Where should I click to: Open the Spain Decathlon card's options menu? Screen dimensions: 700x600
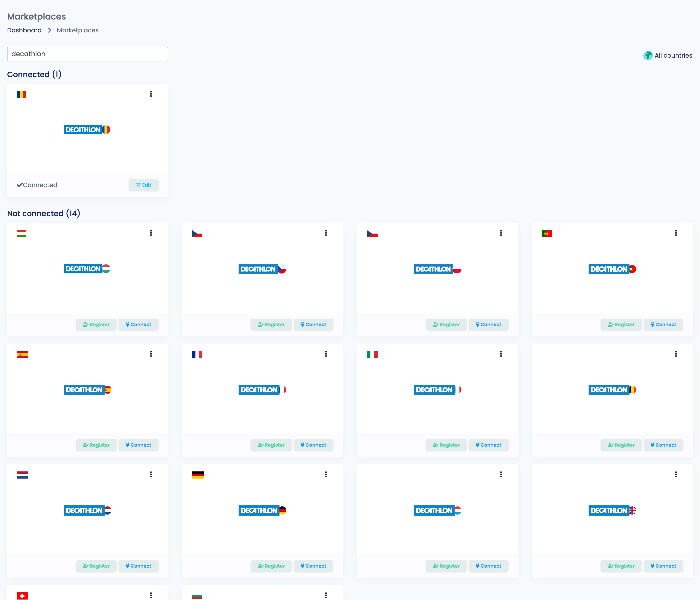(151, 354)
